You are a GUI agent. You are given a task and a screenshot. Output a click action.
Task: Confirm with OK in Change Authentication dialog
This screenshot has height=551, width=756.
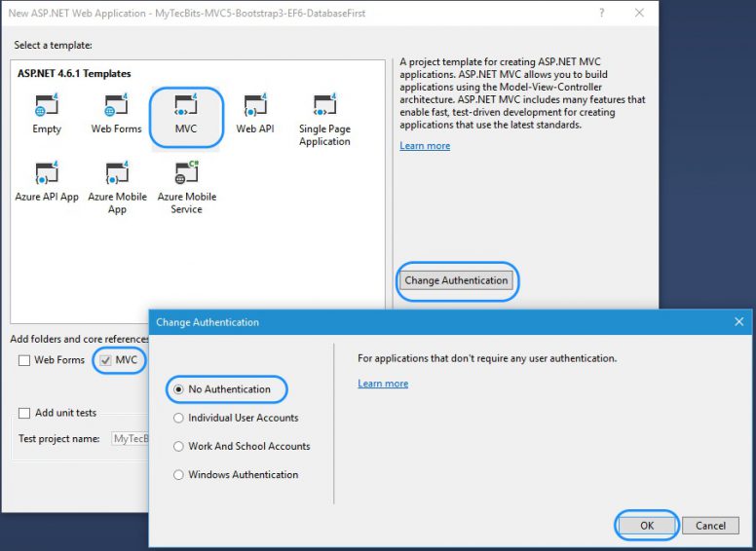click(x=647, y=526)
